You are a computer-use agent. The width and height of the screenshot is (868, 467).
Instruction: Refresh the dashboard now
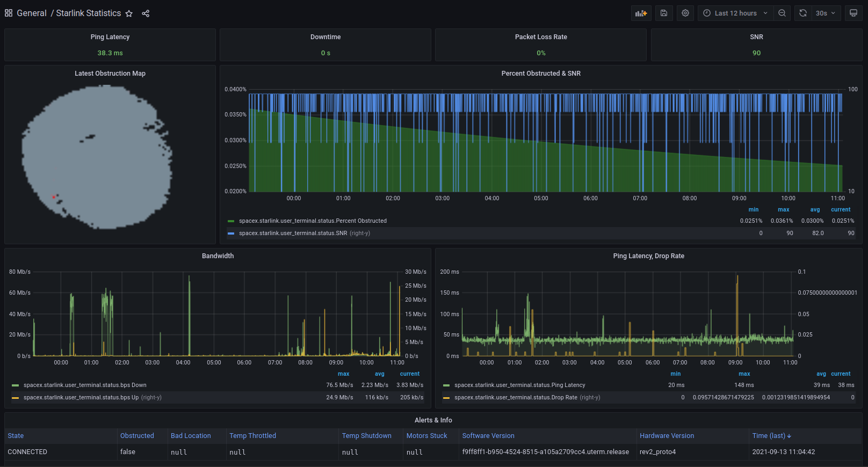click(803, 13)
